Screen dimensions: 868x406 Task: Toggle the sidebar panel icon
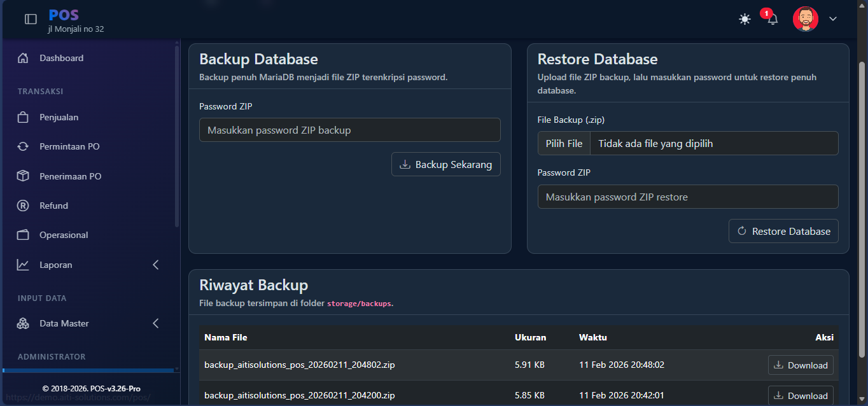31,19
